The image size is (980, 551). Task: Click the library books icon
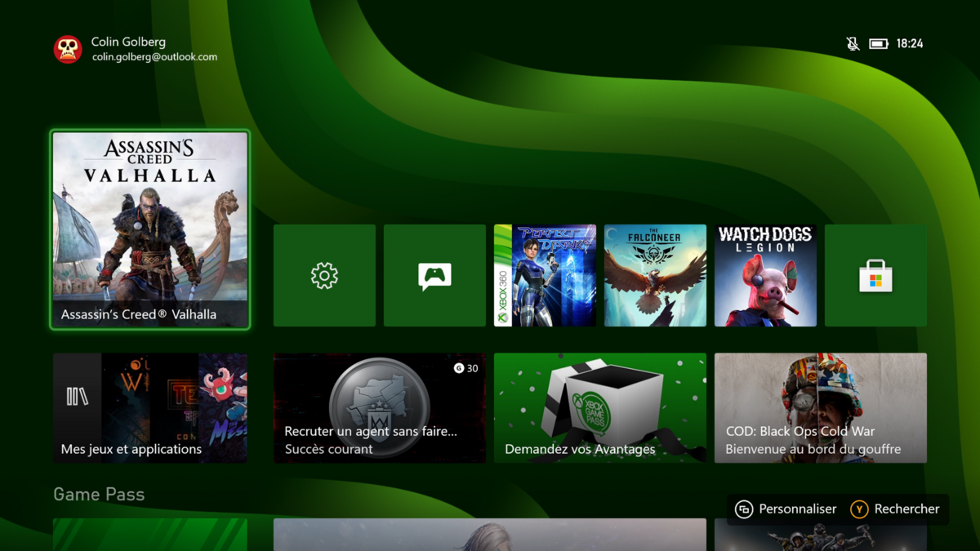pos(77,397)
